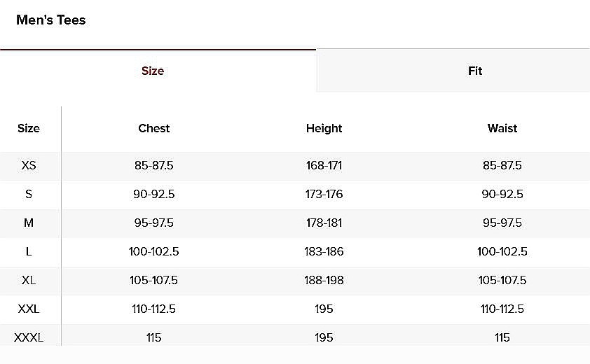Click the Waist column header

click(502, 128)
